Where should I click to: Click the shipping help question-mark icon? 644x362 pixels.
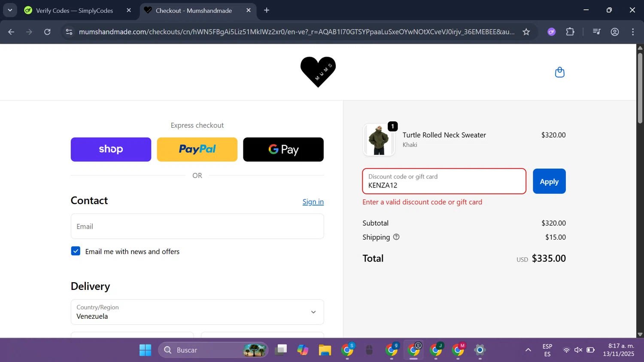click(396, 237)
